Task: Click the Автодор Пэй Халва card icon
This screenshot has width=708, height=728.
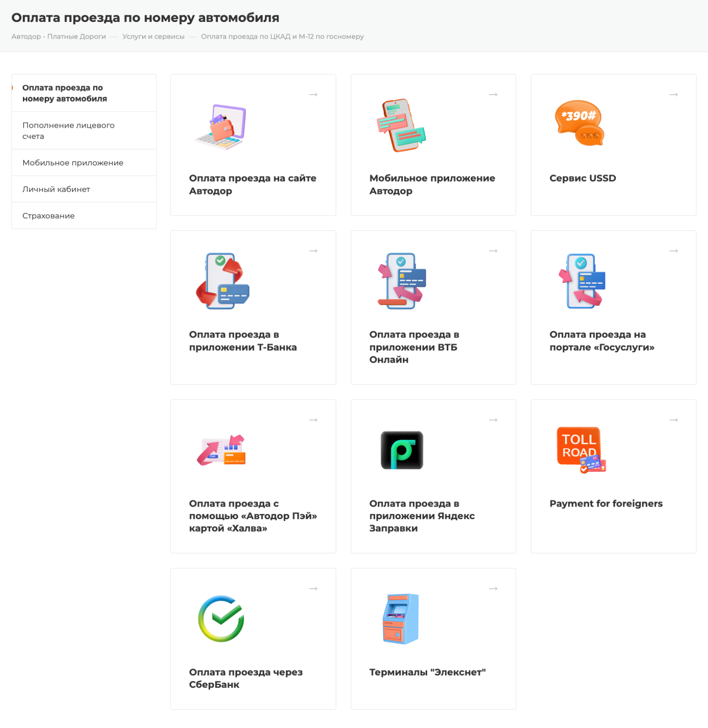Action: click(x=221, y=450)
